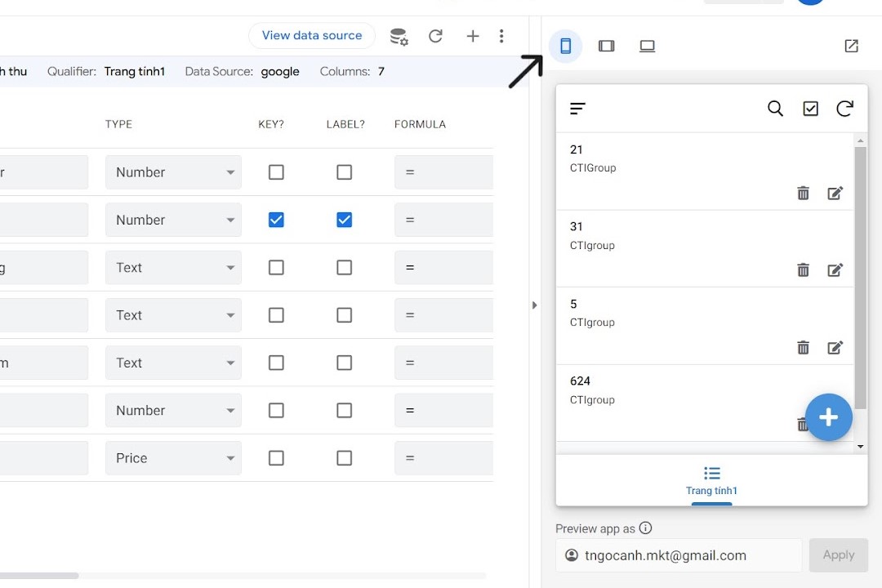Open app preview in a new window

pos(851,46)
